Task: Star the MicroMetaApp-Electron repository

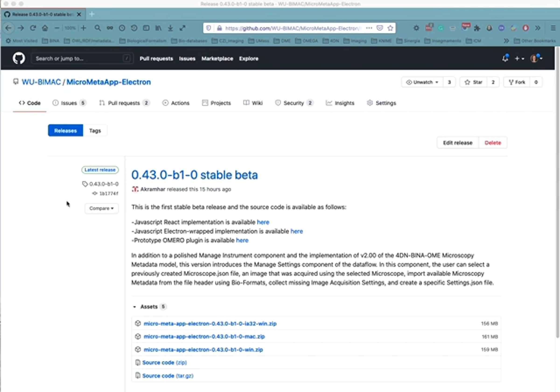Action: (x=473, y=82)
